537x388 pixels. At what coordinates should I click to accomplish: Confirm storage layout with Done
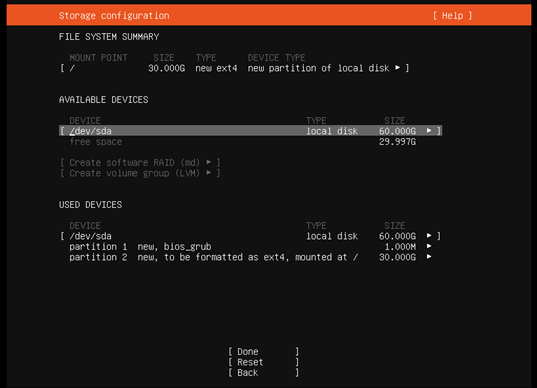263,352
